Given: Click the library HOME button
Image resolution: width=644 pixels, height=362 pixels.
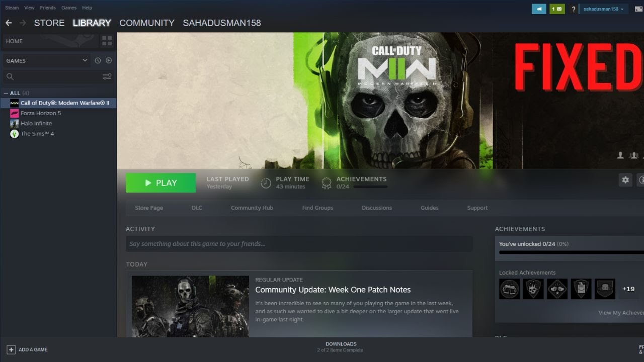Looking at the screenshot, I should 51,41.
